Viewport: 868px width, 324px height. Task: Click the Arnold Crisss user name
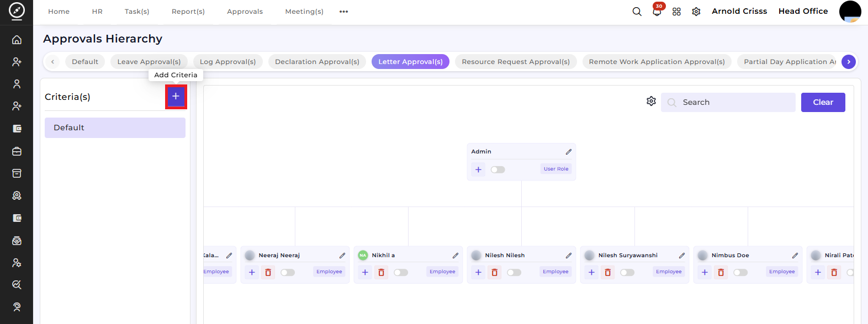coord(739,11)
